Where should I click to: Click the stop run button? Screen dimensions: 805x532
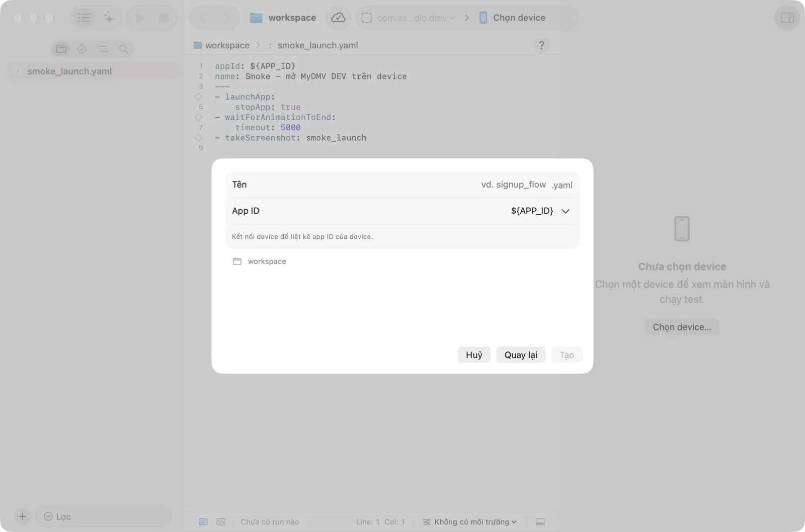tap(164, 18)
